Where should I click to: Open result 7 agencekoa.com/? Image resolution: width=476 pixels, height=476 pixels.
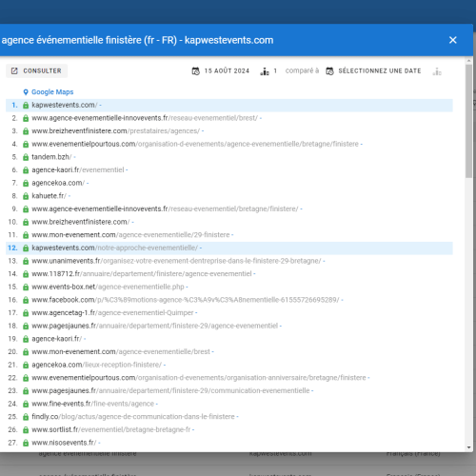[x=58, y=183]
